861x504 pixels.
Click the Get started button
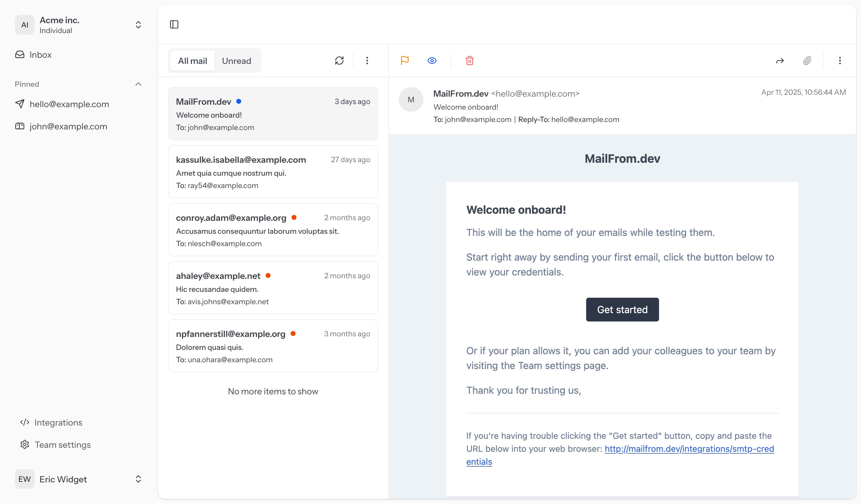tap(622, 309)
